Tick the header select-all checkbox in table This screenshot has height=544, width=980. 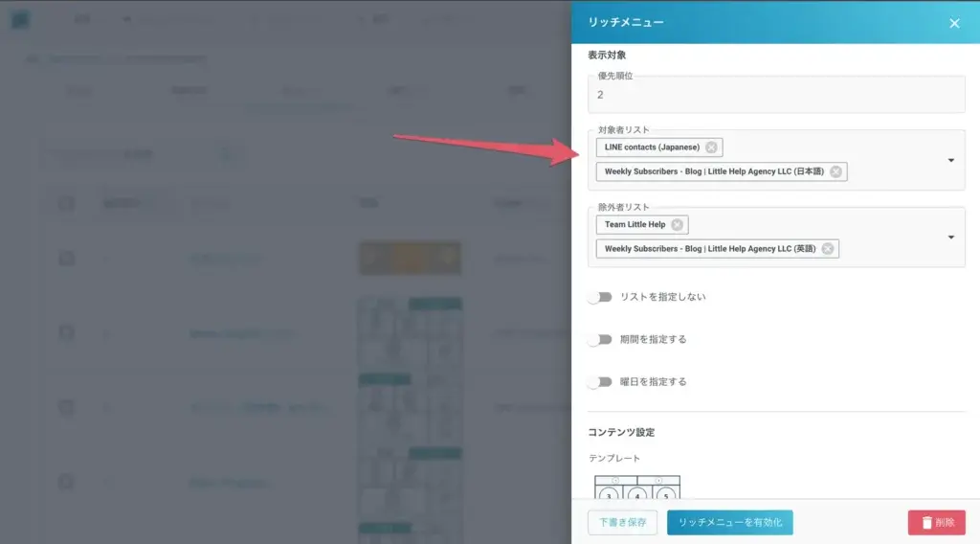pos(66,203)
